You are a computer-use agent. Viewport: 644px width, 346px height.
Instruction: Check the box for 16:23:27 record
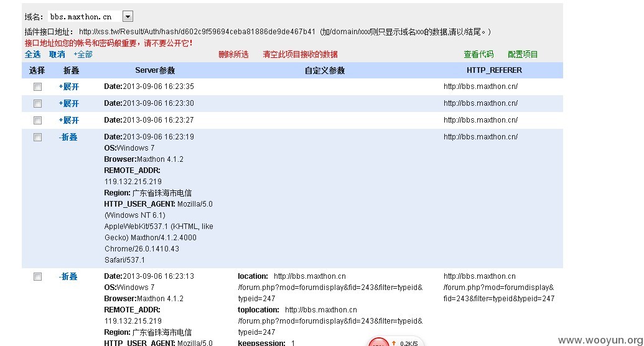tap(38, 120)
